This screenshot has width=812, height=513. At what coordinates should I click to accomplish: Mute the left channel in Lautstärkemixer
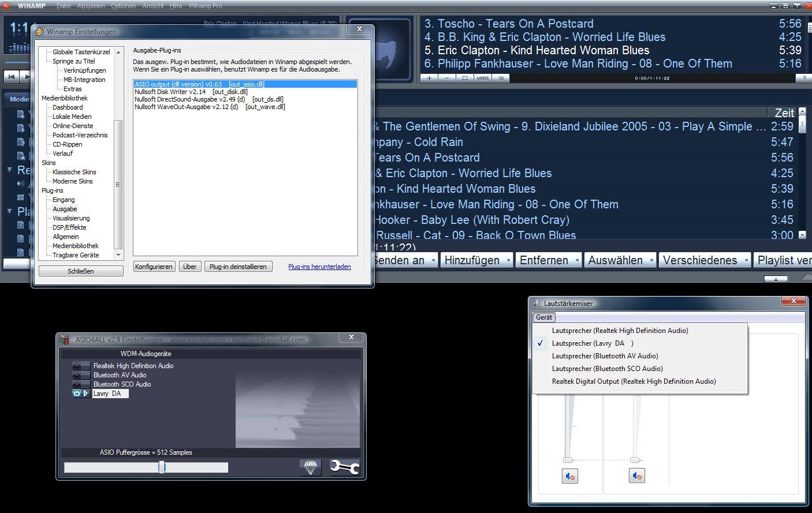click(x=570, y=476)
